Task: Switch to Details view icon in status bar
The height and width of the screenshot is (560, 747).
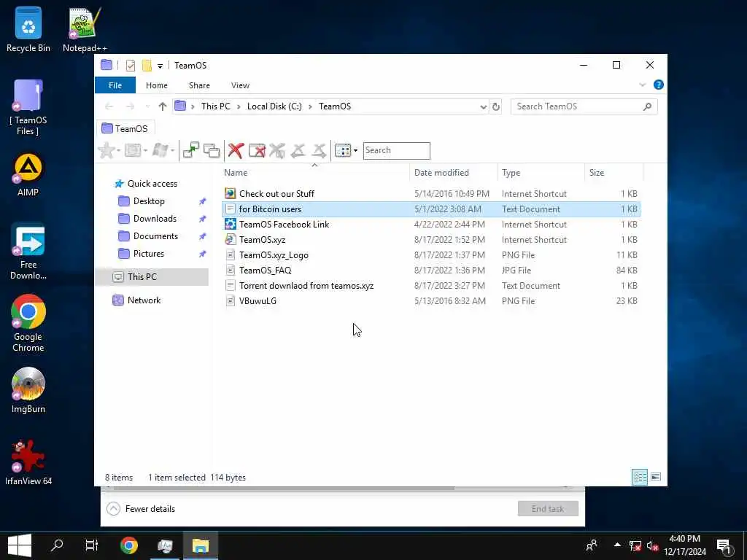Action: pos(639,477)
